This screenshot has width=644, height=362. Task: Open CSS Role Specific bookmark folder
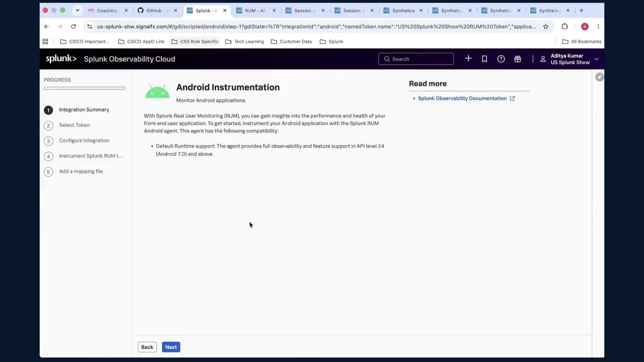195,42
